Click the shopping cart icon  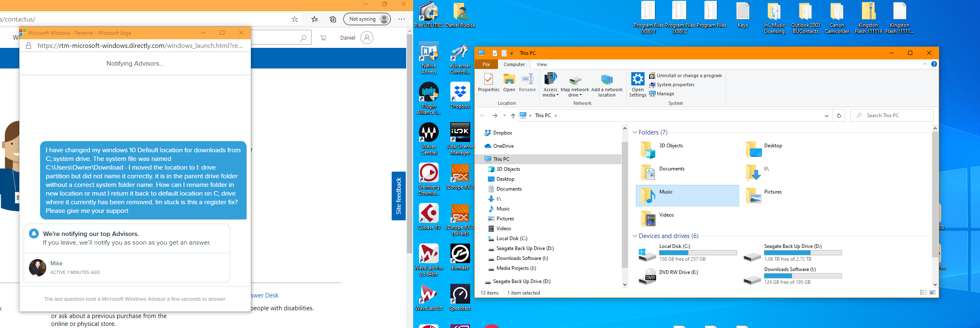pyautogui.click(x=323, y=38)
